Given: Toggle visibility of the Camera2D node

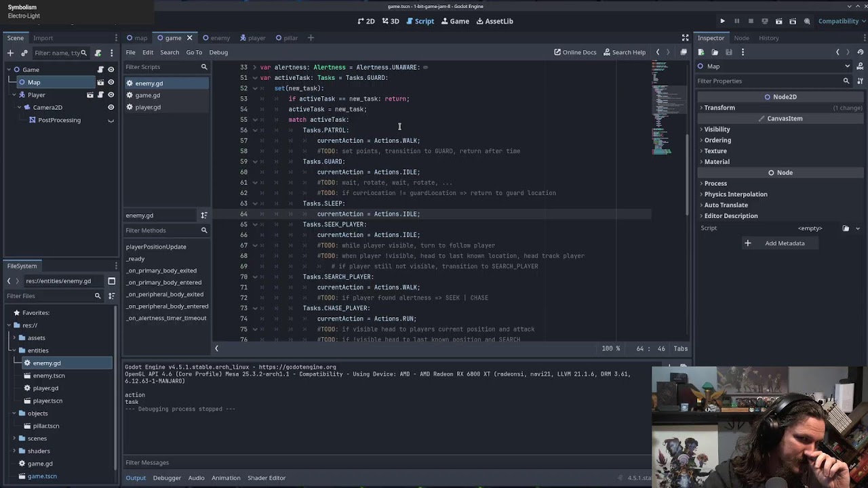Looking at the screenshot, I should click(x=111, y=107).
